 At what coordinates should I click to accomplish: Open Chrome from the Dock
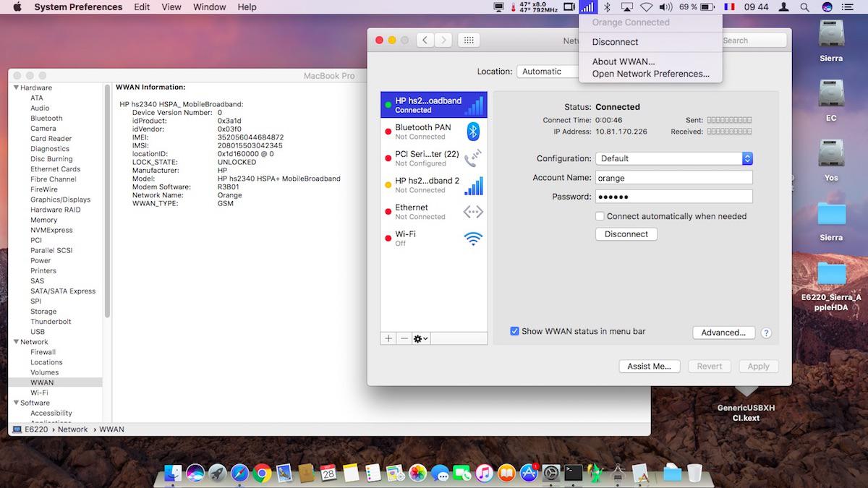262,473
